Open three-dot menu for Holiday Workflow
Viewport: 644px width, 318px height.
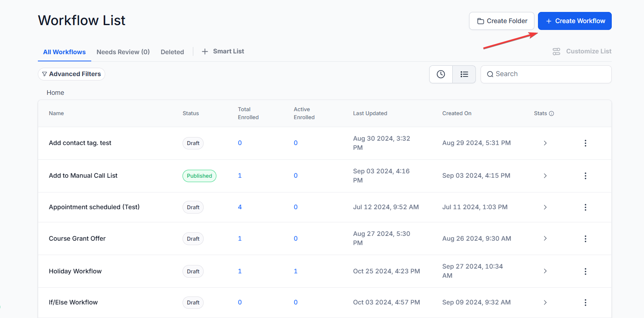tap(585, 271)
